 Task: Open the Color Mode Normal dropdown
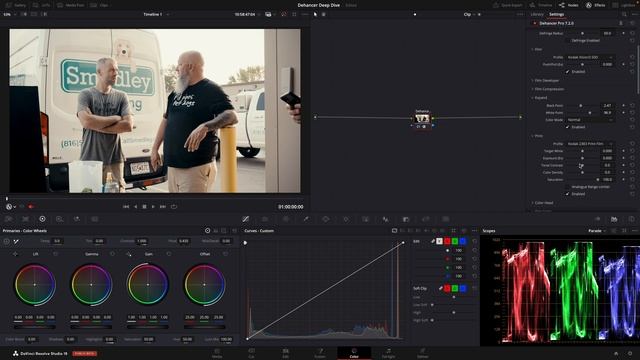click(x=590, y=120)
